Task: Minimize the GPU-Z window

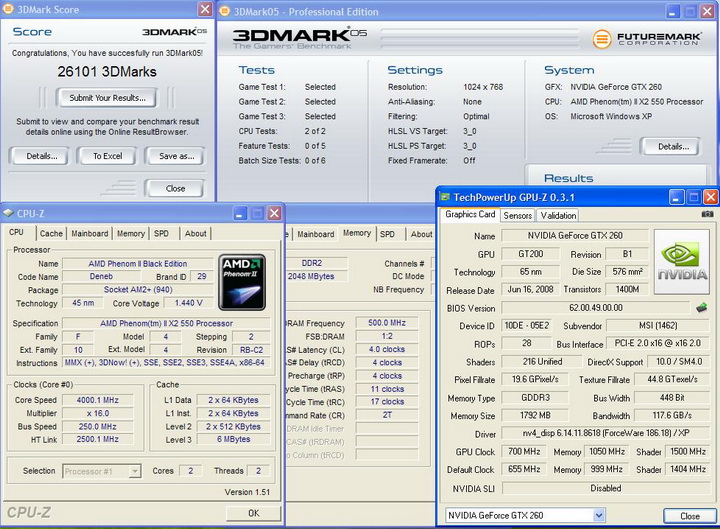Action: coord(676,197)
